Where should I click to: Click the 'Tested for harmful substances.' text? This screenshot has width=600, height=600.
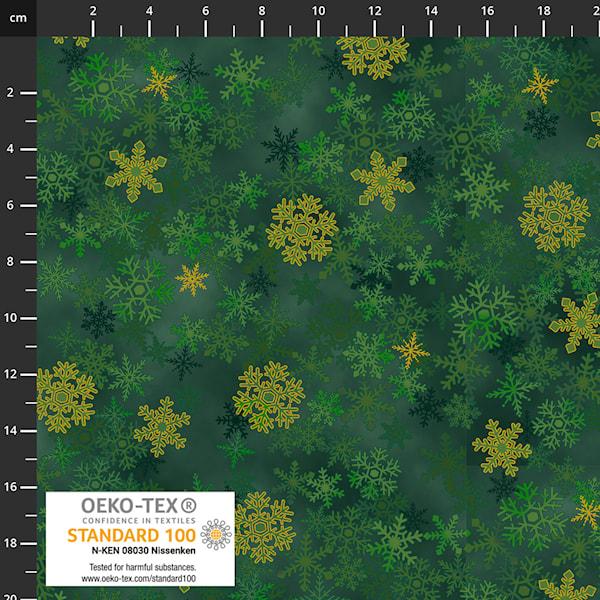(x=140, y=567)
